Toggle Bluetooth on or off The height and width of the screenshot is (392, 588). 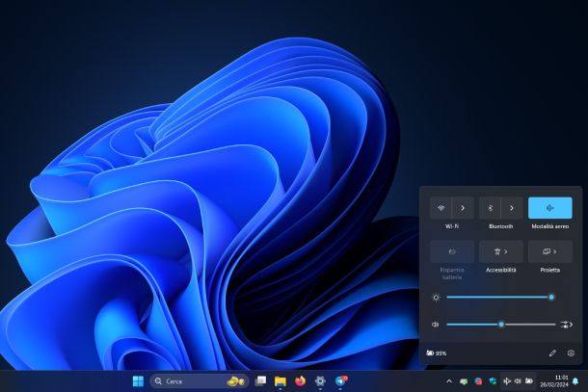point(490,207)
